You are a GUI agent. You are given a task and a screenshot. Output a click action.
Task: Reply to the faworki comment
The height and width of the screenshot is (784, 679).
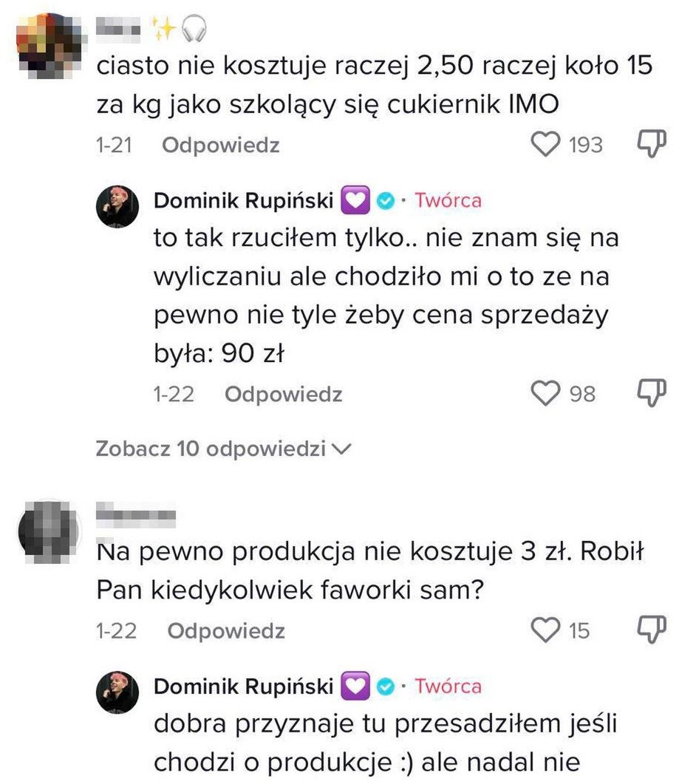pos(225,631)
